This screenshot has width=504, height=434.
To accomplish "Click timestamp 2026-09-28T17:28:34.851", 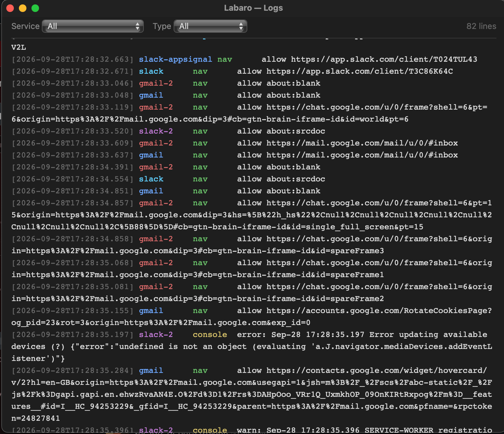I will click(x=73, y=191).
